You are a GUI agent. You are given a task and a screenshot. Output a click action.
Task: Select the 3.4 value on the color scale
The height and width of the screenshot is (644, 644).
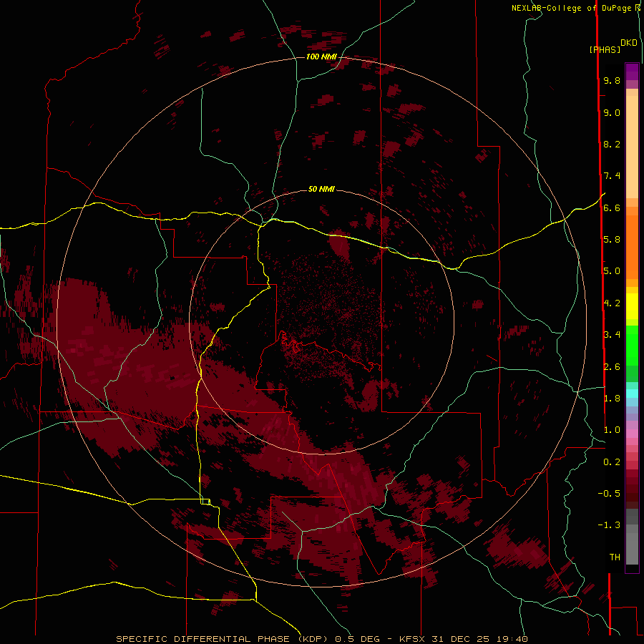[612, 334]
